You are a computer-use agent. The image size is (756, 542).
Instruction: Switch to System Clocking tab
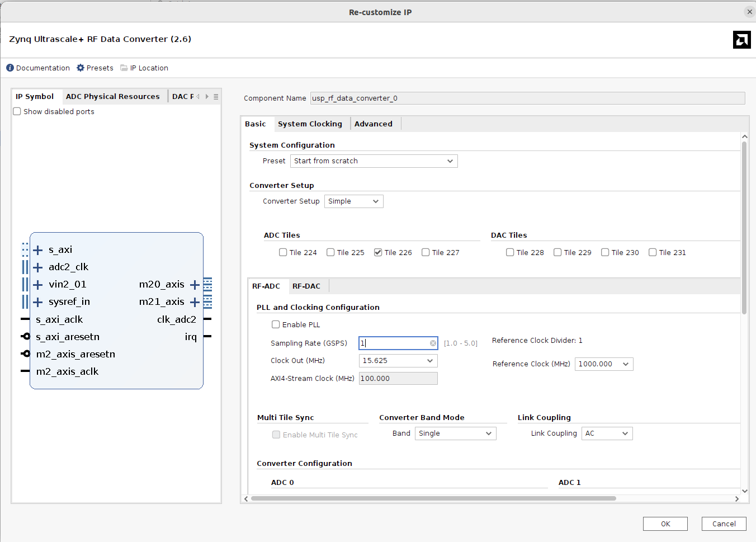(x=310, y=124)
